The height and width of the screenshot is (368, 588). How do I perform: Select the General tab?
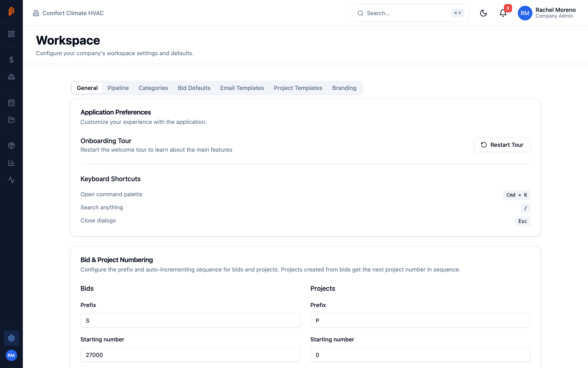coord(87,88)
